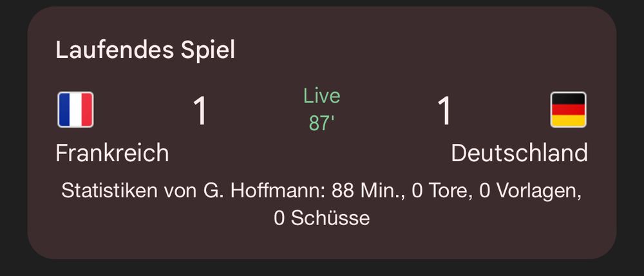Click the Statistiken von label
This screenshot has width=644, height=276.
click(130, 192)
